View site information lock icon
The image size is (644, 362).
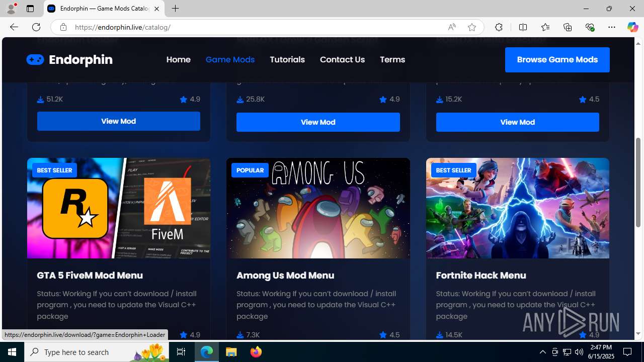click(63, 27)
